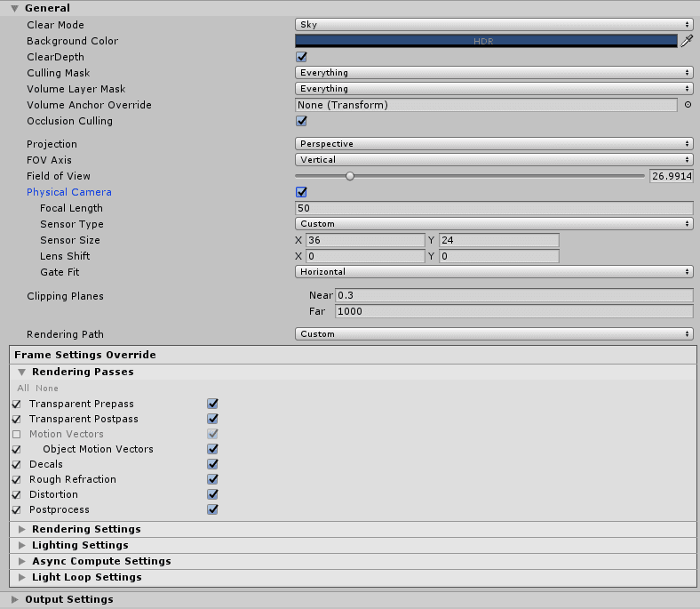Toggle Decals value checkbox

coord(212,464)
